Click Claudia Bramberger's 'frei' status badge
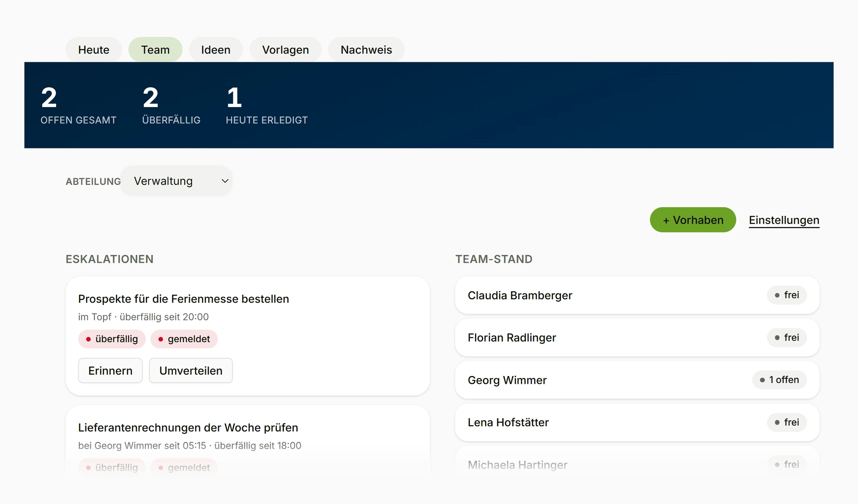This screenshot has width=858, height=504. tap(787, 295)
